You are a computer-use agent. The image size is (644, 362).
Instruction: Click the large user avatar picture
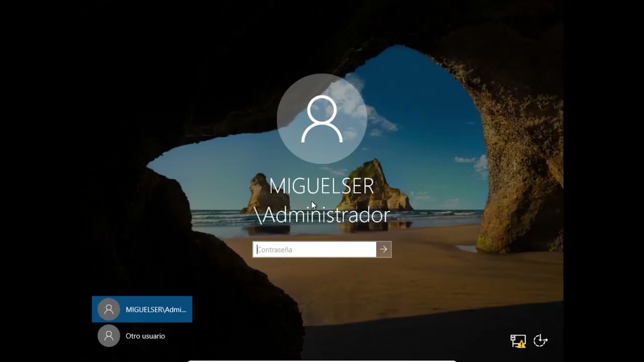(x=322, y=119)
